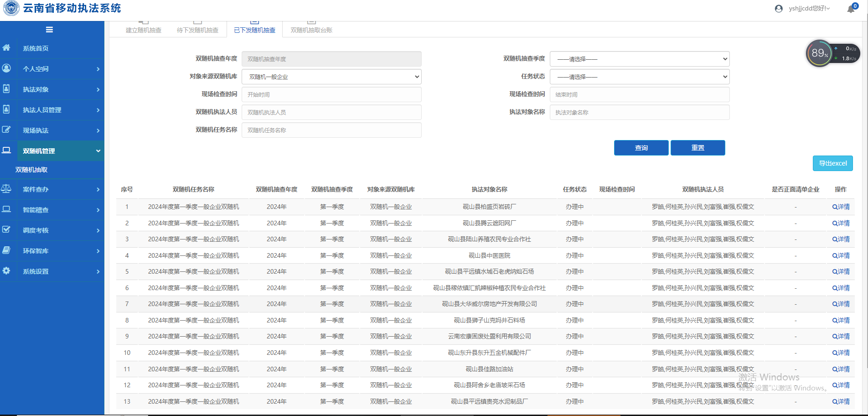The image size is (868, 416).
Task: Collapse the 双随机管理 menu chevron
Action: click(x=98, y=151)
